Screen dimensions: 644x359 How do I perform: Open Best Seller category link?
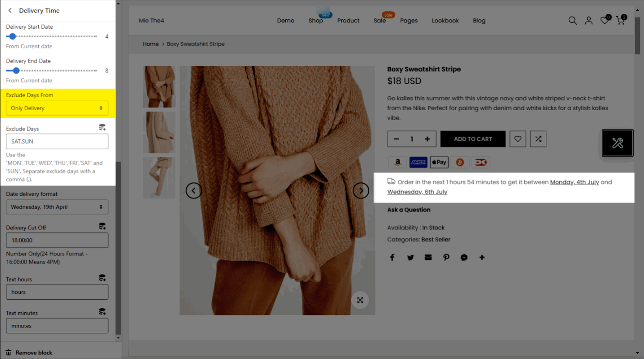click(x=436, y=239)
